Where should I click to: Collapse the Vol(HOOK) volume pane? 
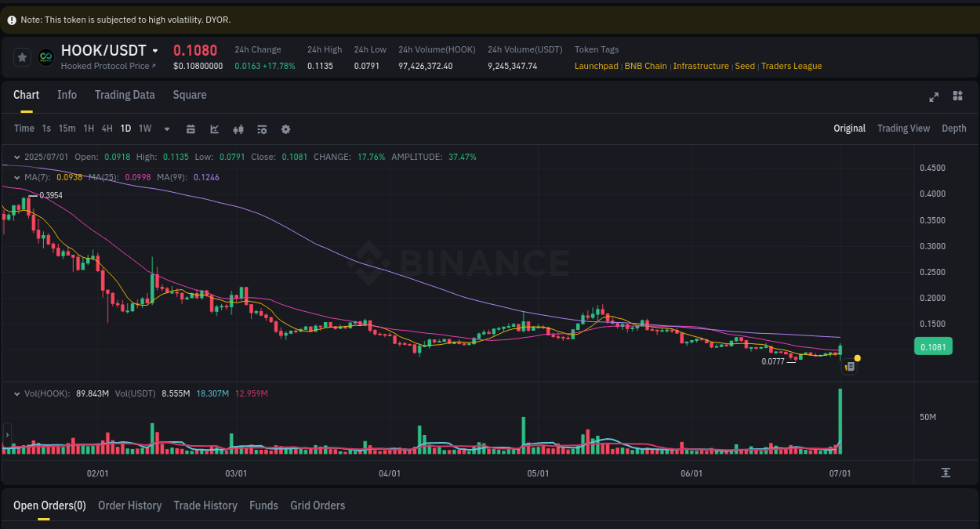click(x=16, y=393)
